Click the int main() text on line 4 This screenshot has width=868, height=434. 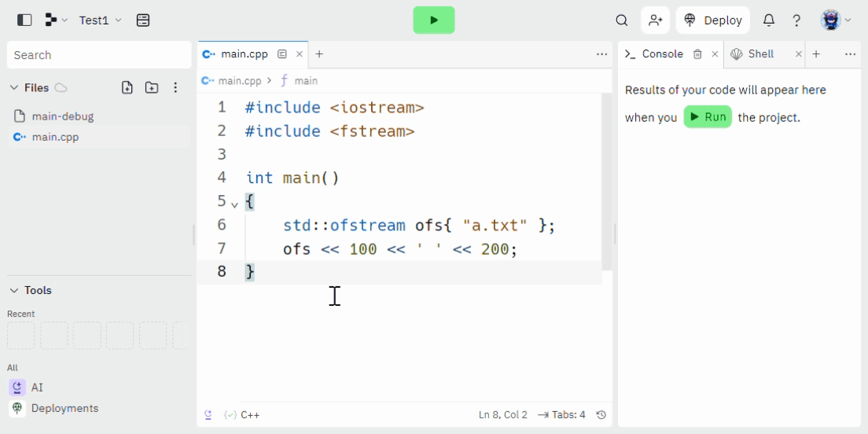tap(292, 178)
